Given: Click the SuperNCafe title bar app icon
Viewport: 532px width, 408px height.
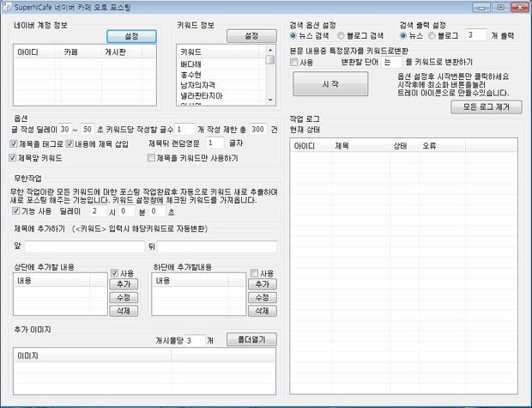Looking at the screenshot, I should (7, 7).
